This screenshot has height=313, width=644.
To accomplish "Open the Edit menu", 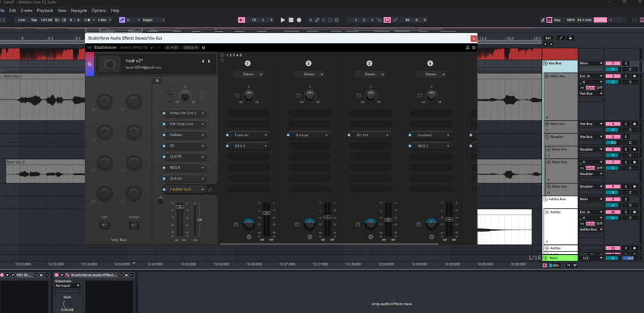I will [13, 10].
